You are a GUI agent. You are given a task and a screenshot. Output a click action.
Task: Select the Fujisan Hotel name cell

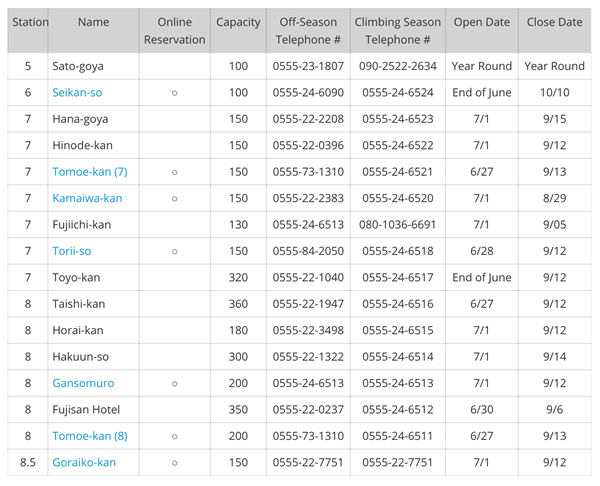pos(93,409)
